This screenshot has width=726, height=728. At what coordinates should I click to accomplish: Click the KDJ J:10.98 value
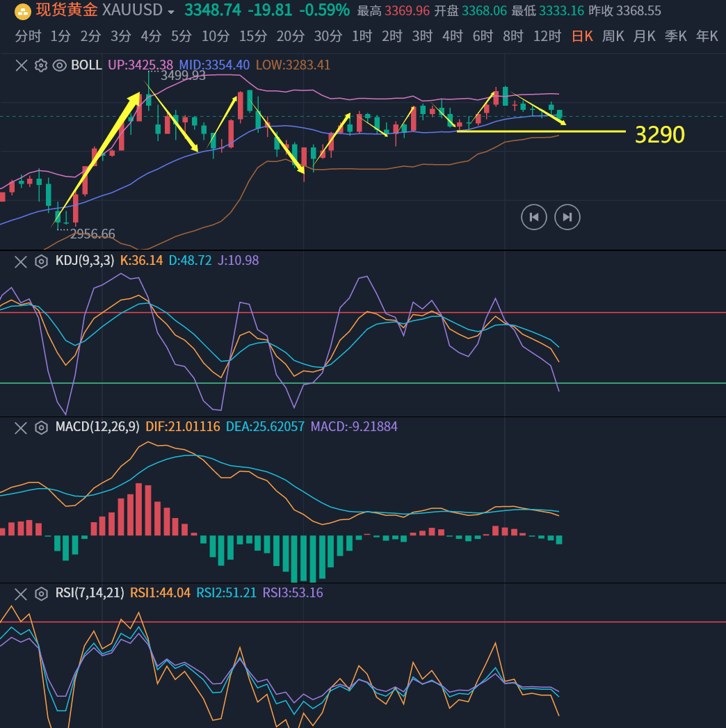238,261
